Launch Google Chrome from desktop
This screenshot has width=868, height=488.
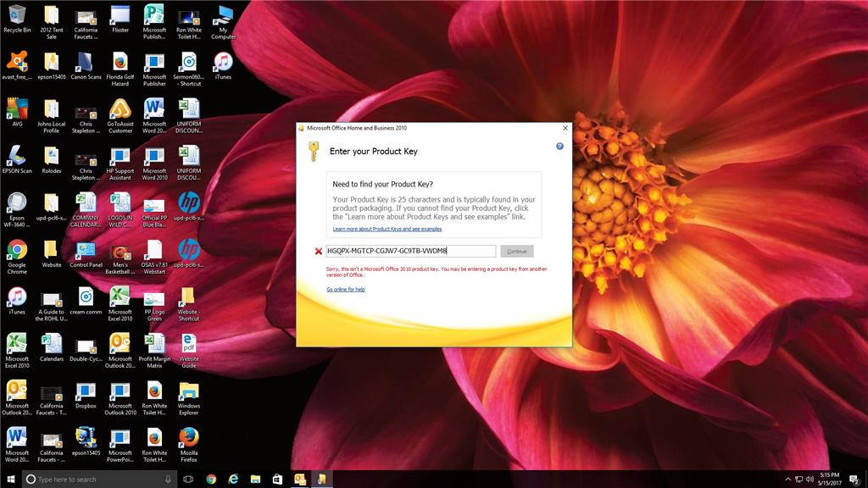point(17,257)
